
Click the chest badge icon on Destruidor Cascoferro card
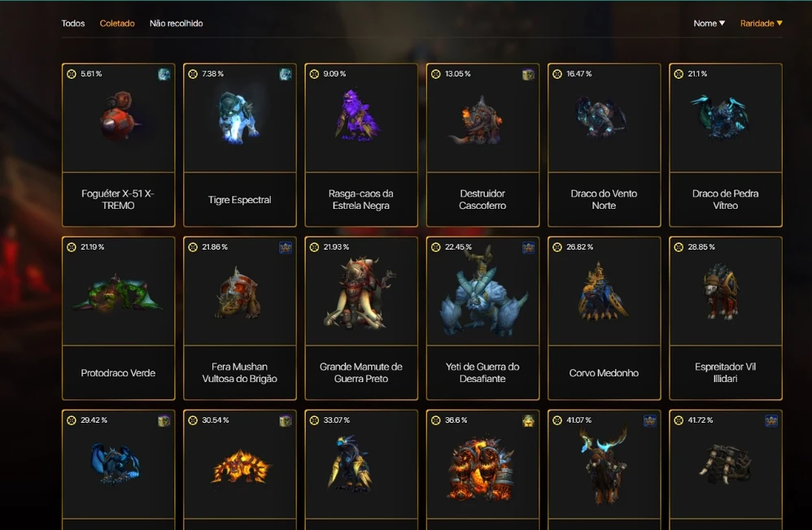pos(528,75)
